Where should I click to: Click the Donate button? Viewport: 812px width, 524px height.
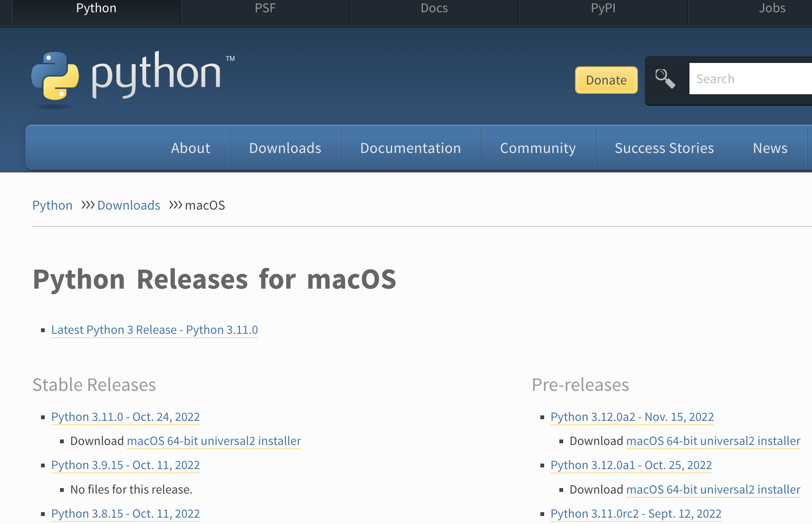click(x=606, y=80)
